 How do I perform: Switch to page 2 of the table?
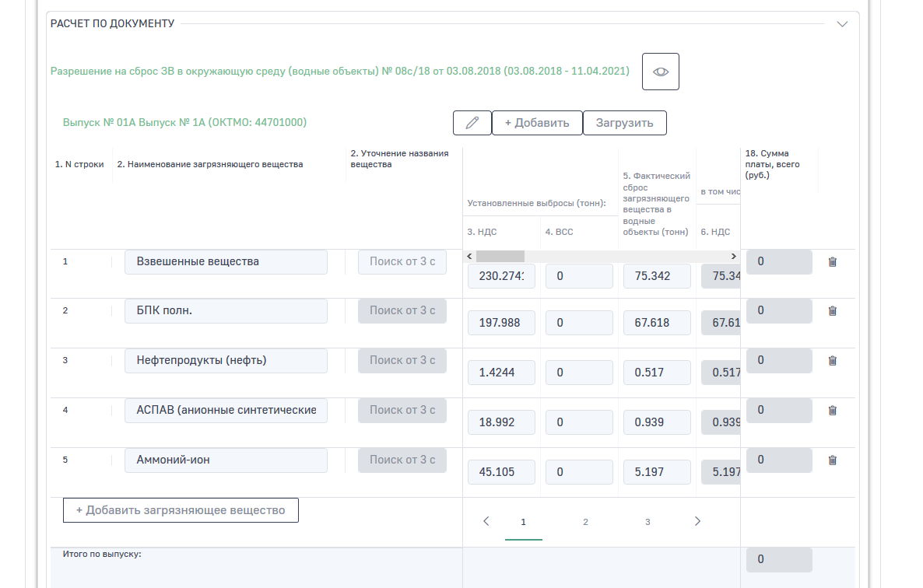[585, 522]
